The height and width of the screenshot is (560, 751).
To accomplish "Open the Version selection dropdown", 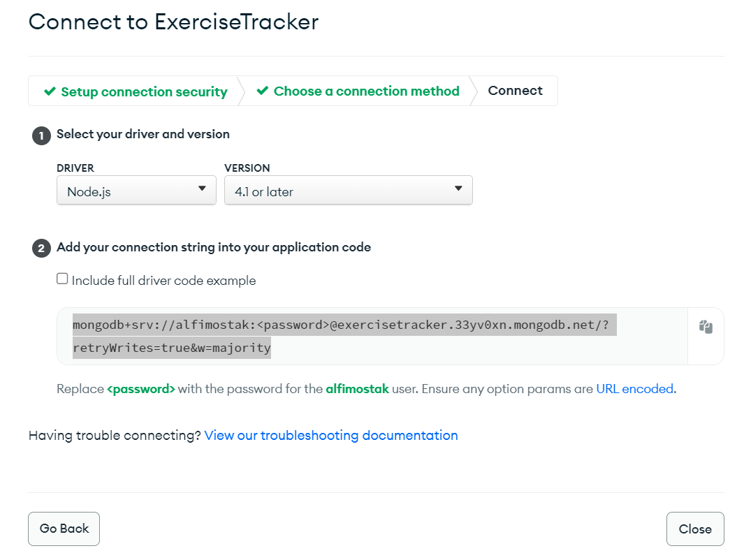I will [x=348, y=189].
